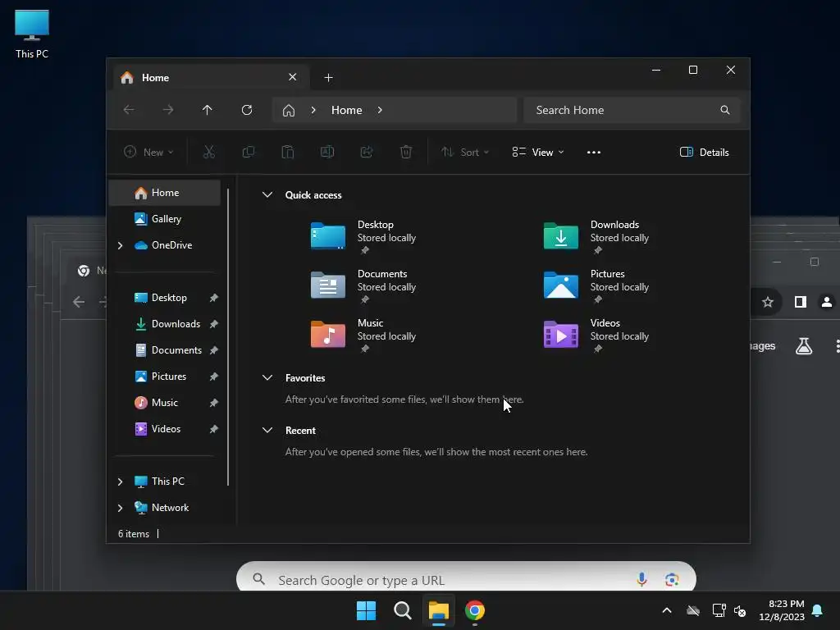Click the Home breadcrumb in address bar
The width and height of the screenshot is (840, 630).
click(347, 110)
